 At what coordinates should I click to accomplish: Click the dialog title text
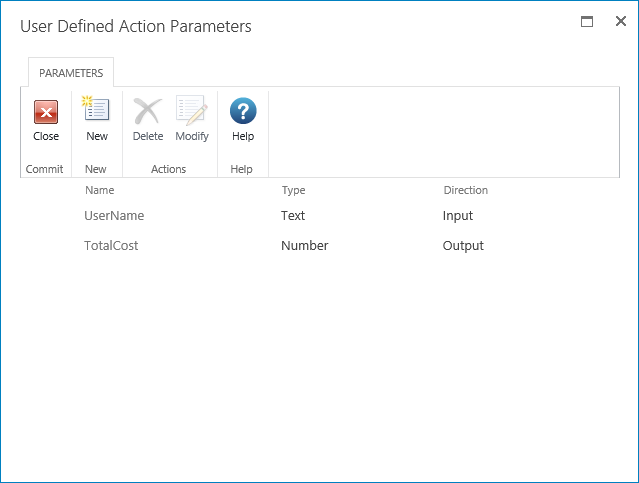tap(136, 27)
